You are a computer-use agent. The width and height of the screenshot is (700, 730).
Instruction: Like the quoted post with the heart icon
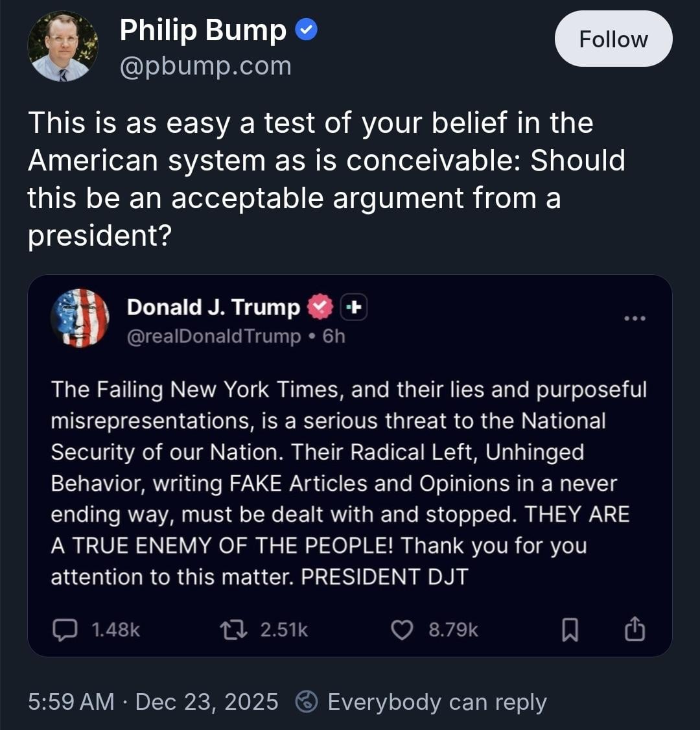pos(402,630)
